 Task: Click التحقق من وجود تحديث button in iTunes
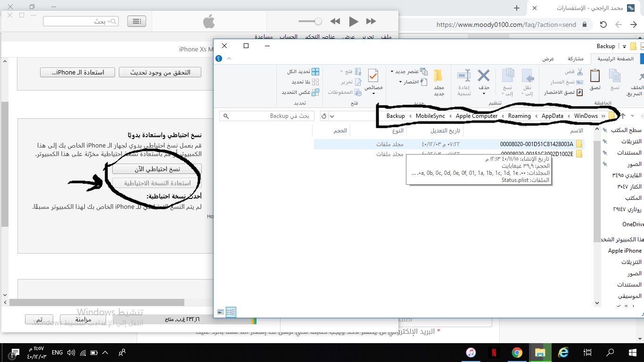(160, 72)
